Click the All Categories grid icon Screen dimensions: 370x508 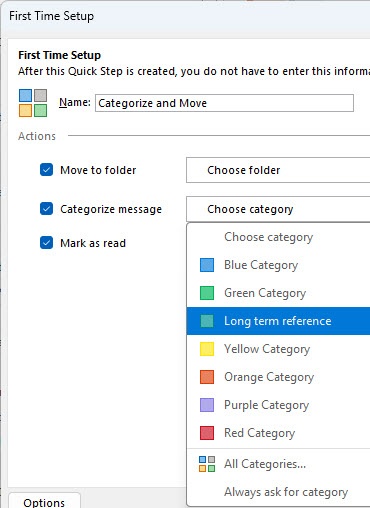coord(207,464)
